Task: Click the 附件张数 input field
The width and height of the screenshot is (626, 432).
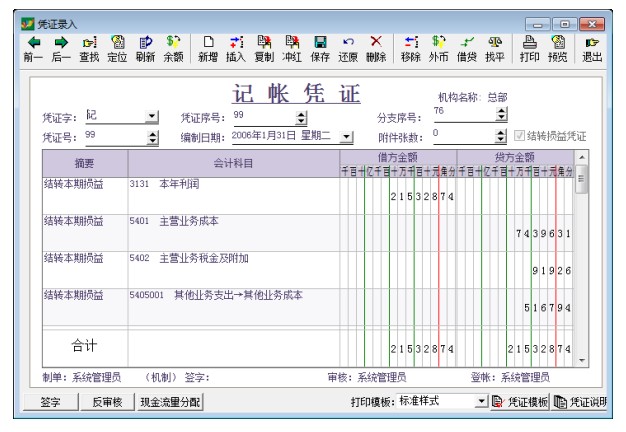Action: pos(464,135)
